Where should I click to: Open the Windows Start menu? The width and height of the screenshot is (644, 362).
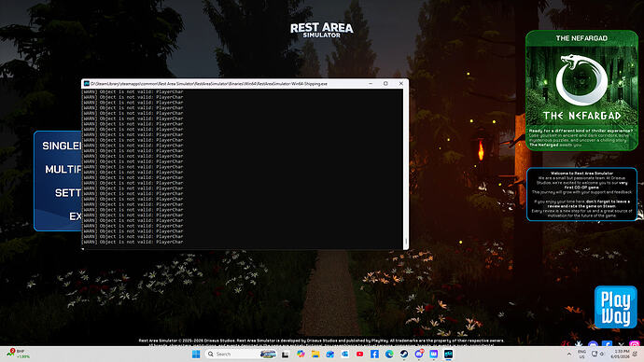(x=196, y=354)
